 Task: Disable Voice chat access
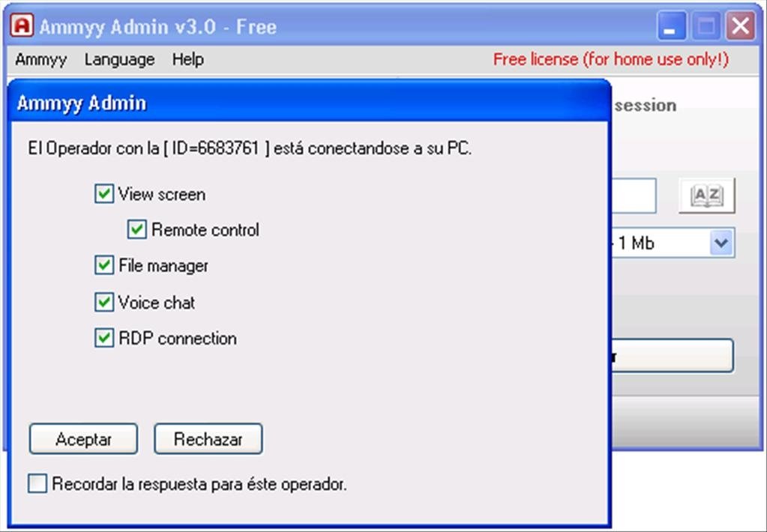[x=103, y=302]
